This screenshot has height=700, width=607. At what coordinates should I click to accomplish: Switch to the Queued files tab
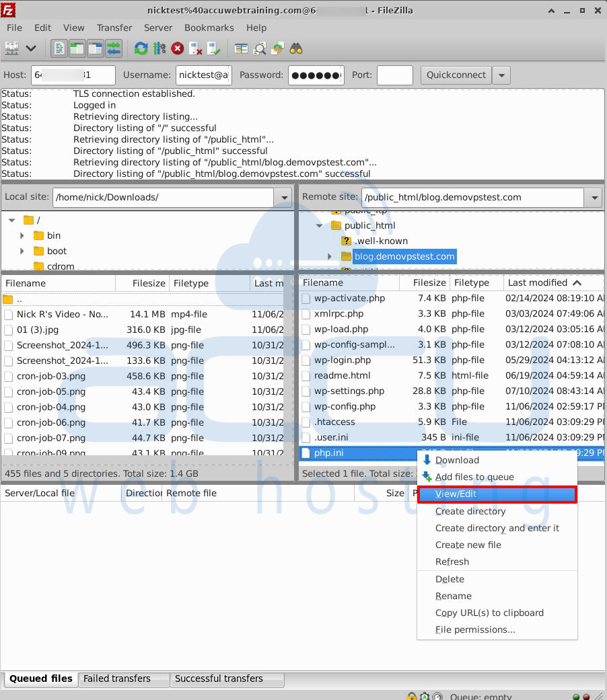pyautogui.click(x=40, y=678)
